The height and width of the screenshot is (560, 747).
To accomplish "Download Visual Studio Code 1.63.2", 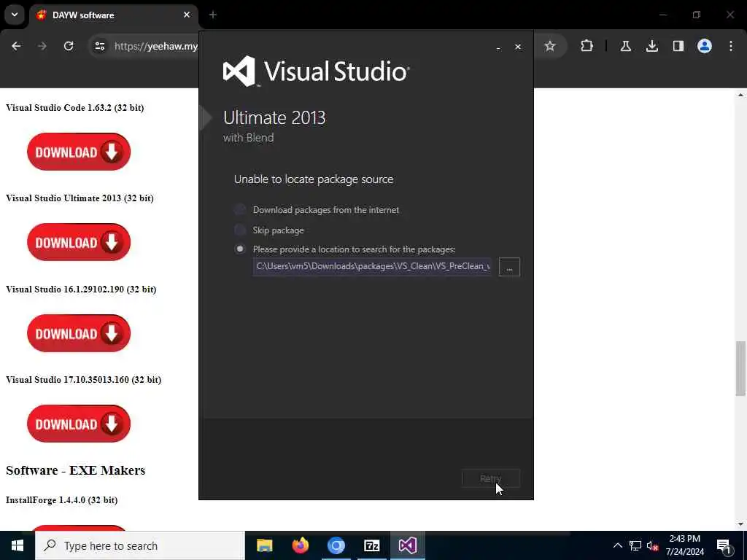I will tap(79, 152).
